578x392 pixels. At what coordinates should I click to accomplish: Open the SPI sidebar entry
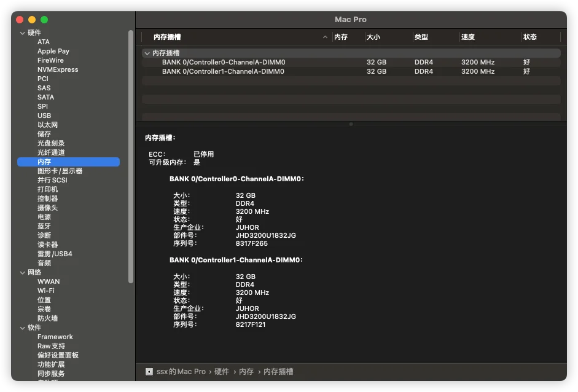point(42,106)
